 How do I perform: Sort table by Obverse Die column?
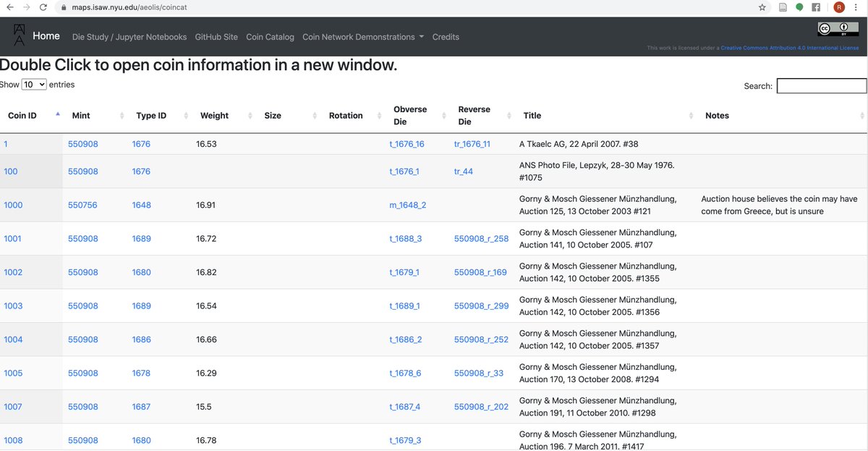418,116
